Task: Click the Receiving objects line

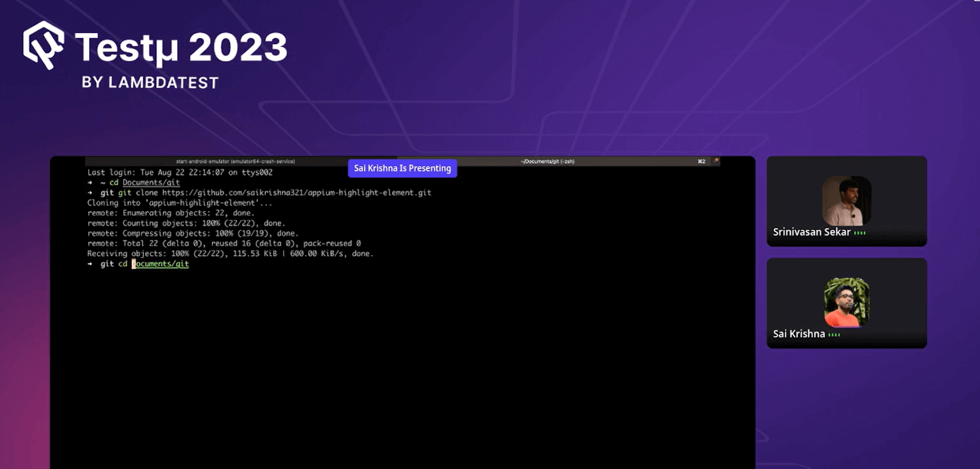Action: (230, 253)
